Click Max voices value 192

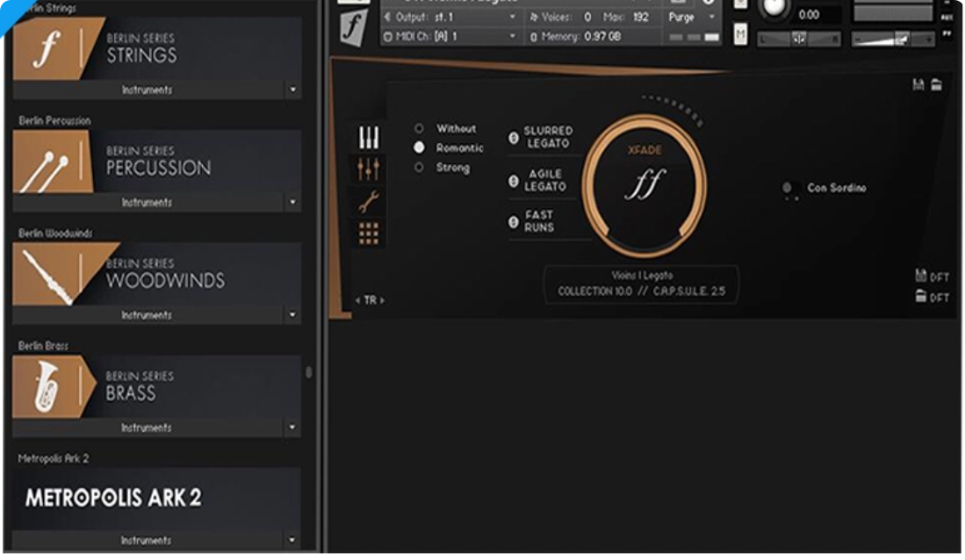click(x=641, y=18)
